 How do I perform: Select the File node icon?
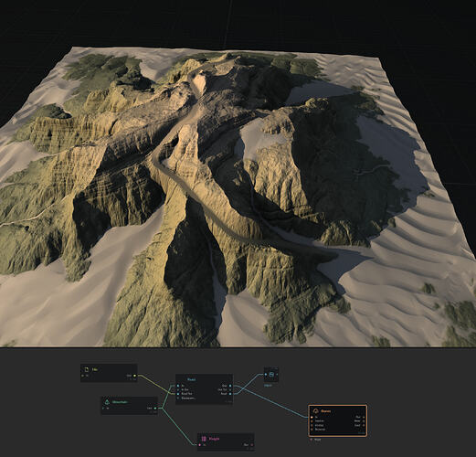point(87,369)
